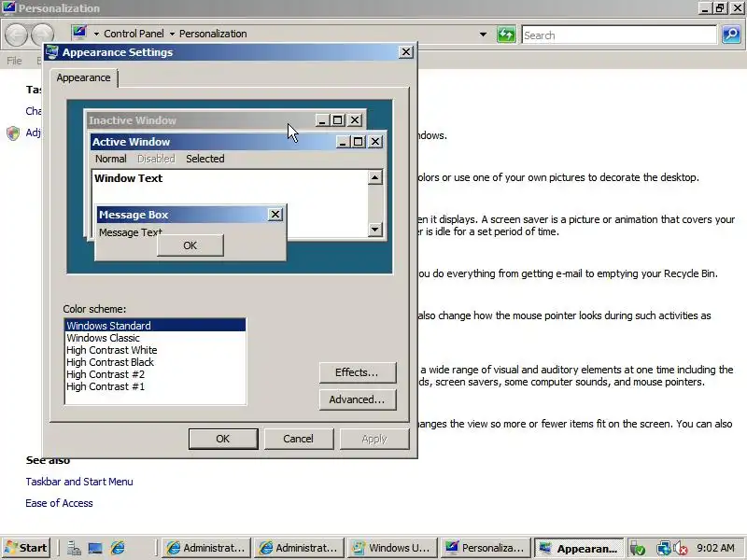The width and height of the screenshot is (747, 560).
Task: Click the security shield icon in task pane
Action: pos(13,133)
